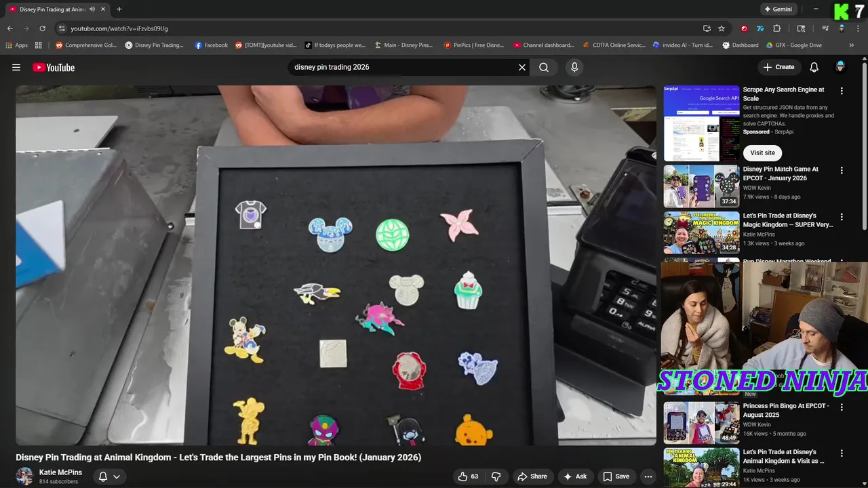This screenshot has height=488, width=868.
Task: Open Chrome profile avatar
Action: tap(842, 28)
